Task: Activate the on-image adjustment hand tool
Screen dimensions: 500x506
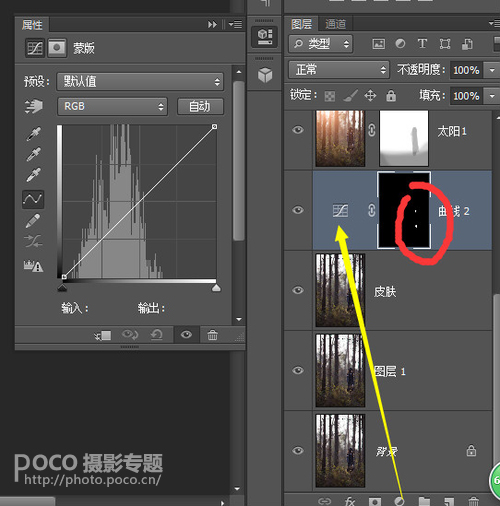Action: pos(34,106)
